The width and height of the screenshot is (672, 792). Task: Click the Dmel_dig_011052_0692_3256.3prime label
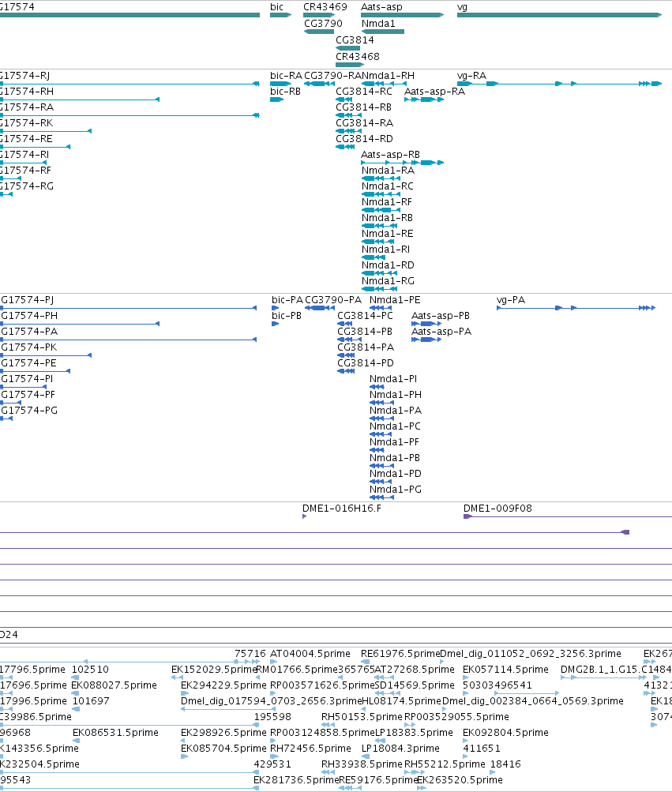(x=531, y=654)
